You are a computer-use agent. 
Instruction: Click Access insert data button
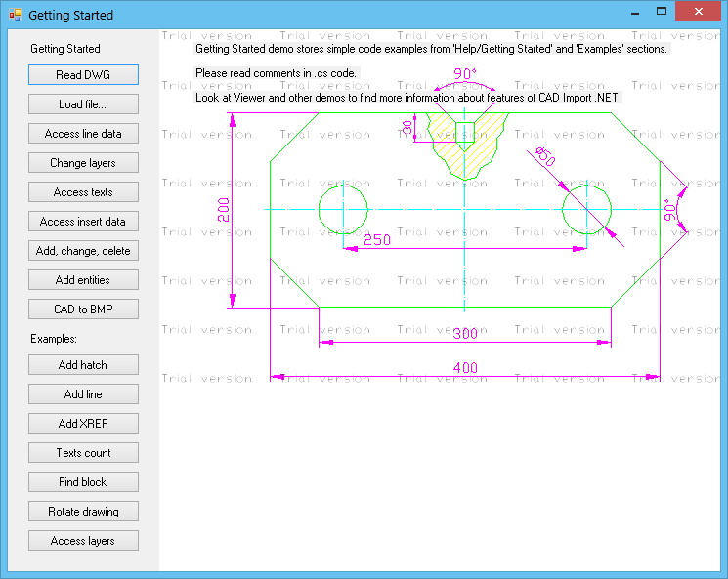click(83, 222)
